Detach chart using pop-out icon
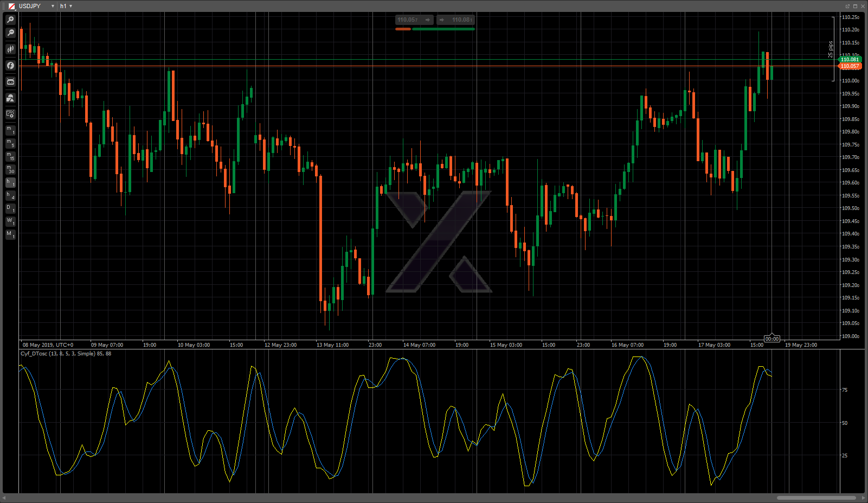Image resolution: width=868 pixels, height=503 pixels. click(x=847, y=6)
